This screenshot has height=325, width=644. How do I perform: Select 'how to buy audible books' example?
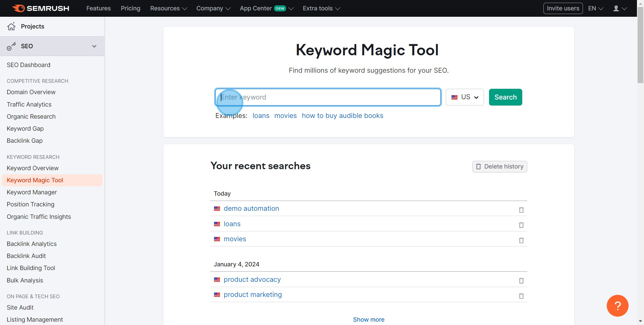coord(342,116)
